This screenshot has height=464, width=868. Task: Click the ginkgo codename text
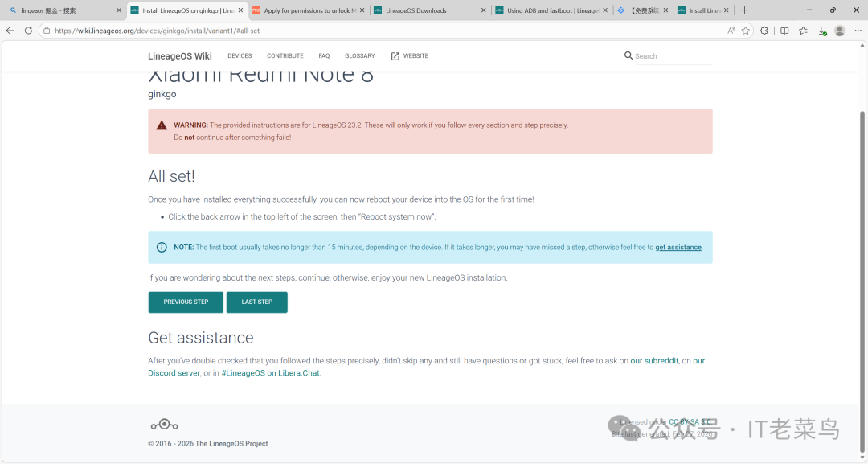pos(162,94)
